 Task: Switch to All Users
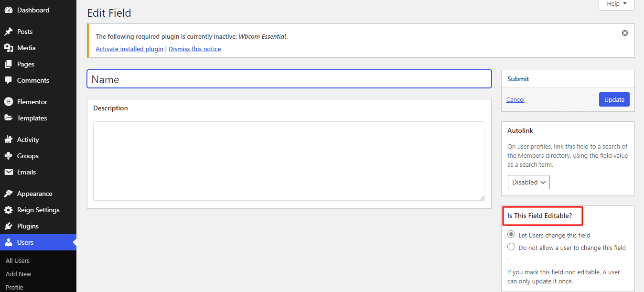click(17, 260)
